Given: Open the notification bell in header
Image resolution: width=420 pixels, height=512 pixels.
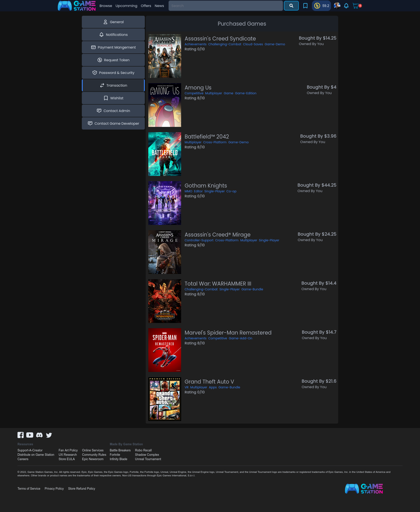Looking at the screenshot, I should (x=346, y=6).
